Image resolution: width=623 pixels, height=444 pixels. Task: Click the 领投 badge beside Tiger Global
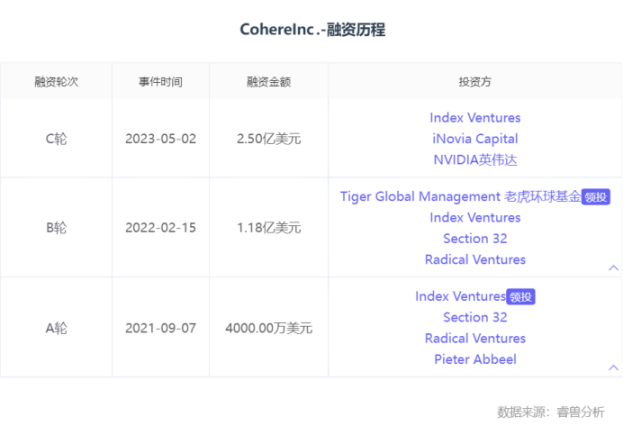tap(596, 197)
